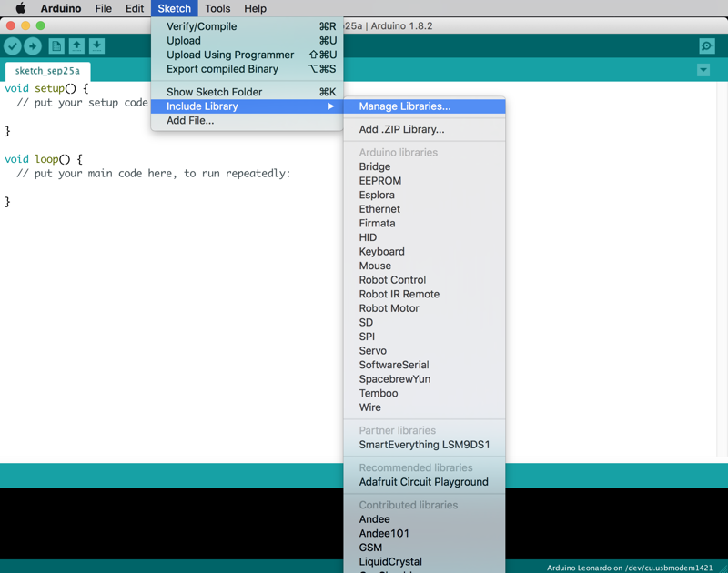This screenshot has width=728, height=573.
Task: Include the Firmata library
Action: tap(424, 223)
